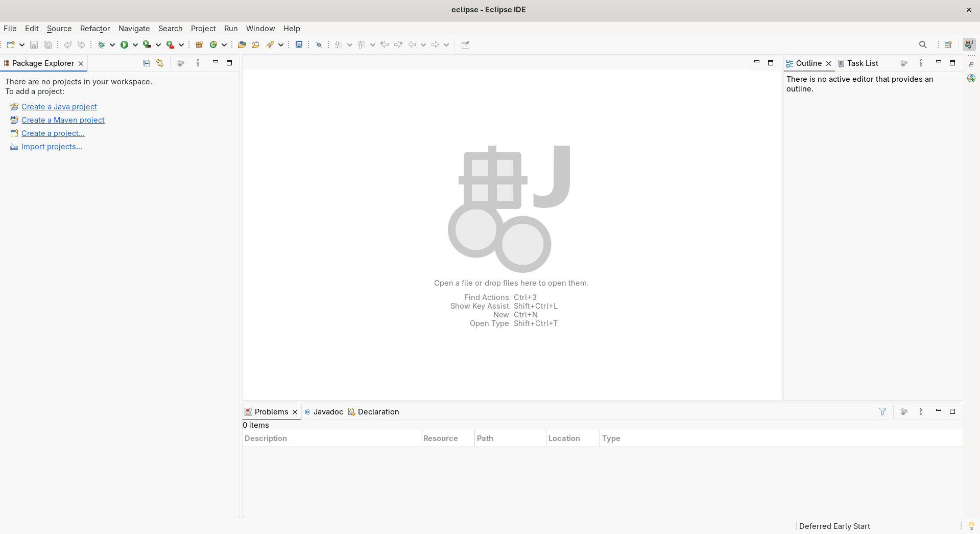Open the Navigate menu

pos(134,29)
